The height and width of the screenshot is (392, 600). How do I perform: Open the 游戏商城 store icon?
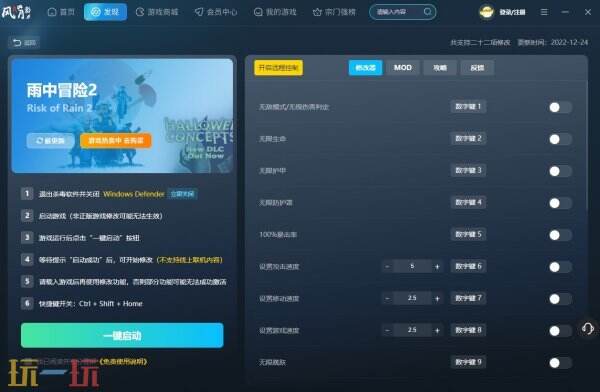click(x=140, y=12)
